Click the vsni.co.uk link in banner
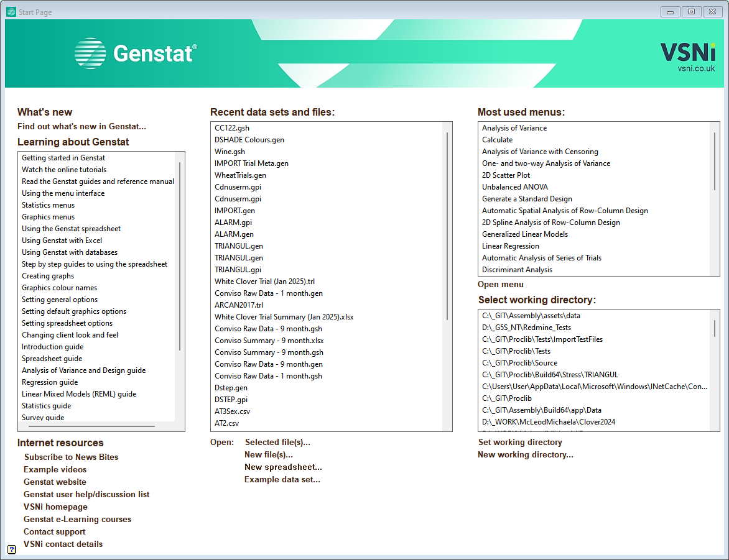729x560 pixels. point(696,68)
